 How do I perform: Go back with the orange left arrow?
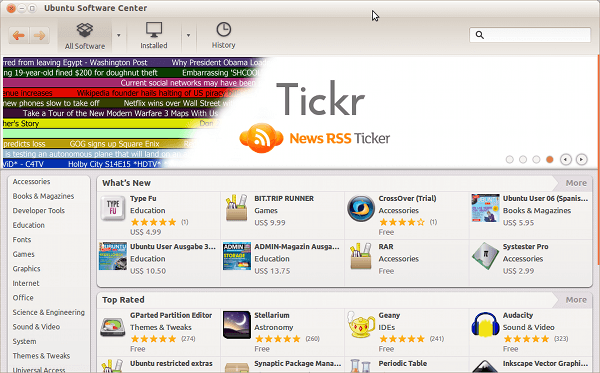(18, 36)
